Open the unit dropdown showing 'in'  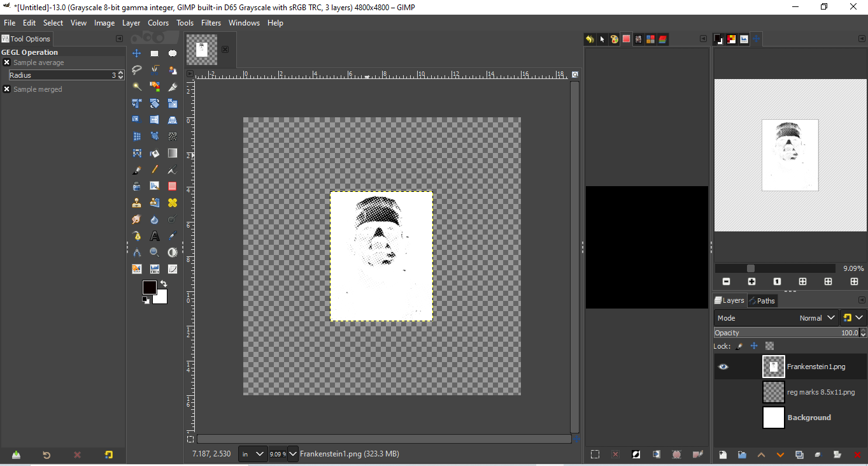252,454
